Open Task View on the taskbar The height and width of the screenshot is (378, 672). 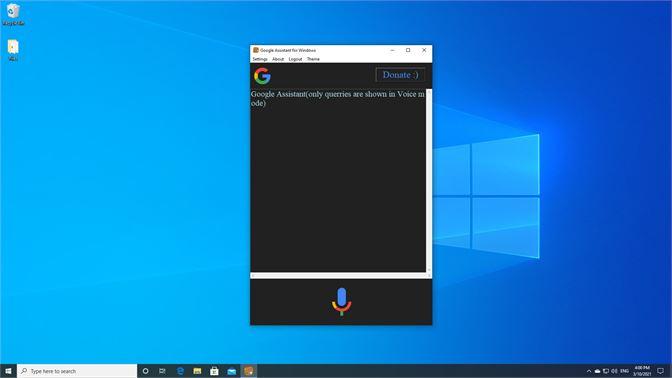162,371
